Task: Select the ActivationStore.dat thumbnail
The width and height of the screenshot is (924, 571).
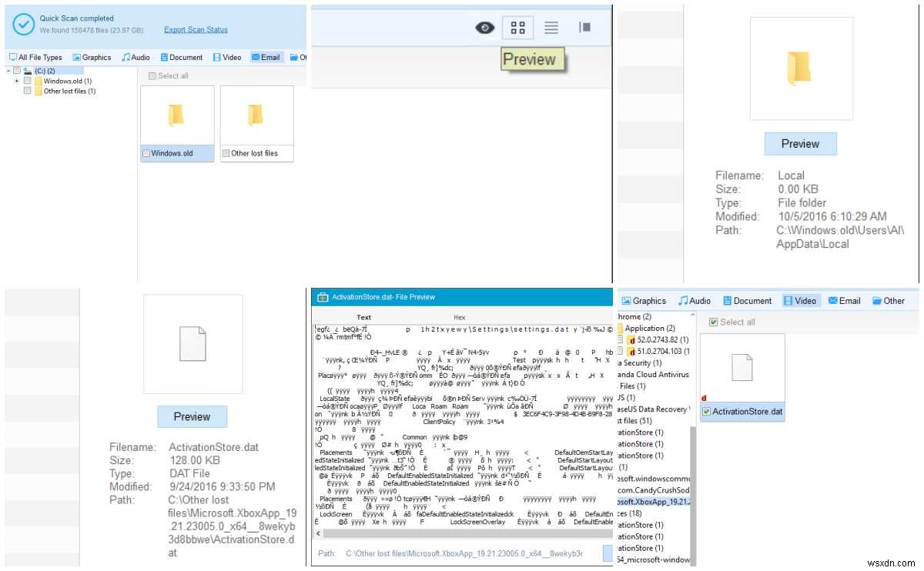Action: (742, 368)
